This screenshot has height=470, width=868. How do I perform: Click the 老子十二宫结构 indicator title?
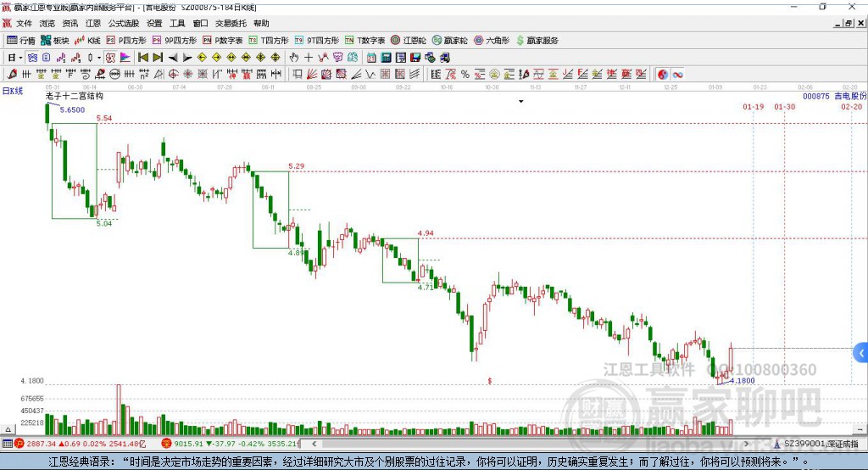pyautogui.click(x=75, y=96)
